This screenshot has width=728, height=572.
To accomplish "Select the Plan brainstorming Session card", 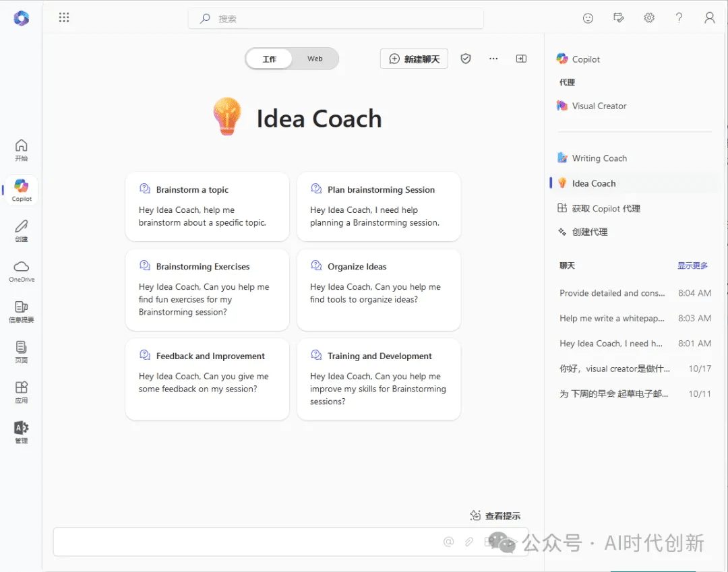I will coord(379,206).
